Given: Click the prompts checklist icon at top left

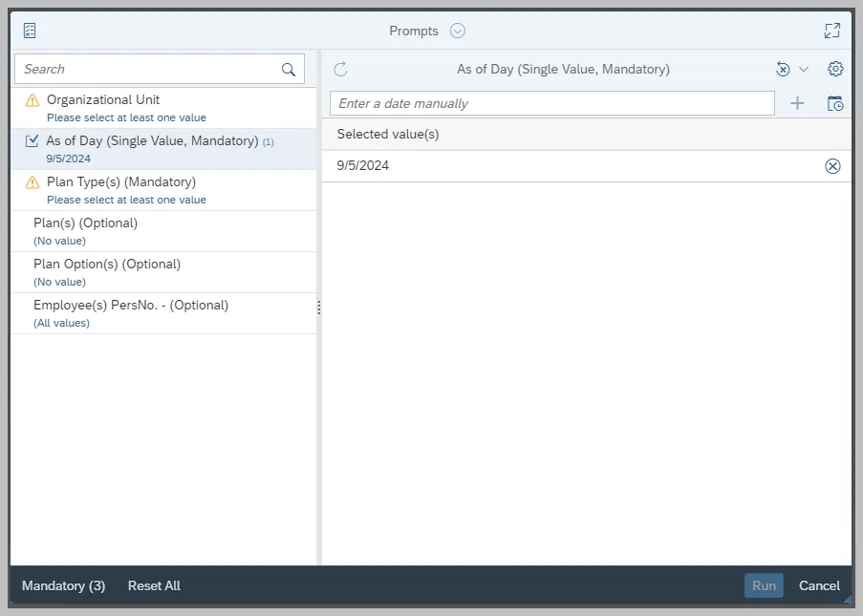Looking at the screenshot, I should point(30,31).
